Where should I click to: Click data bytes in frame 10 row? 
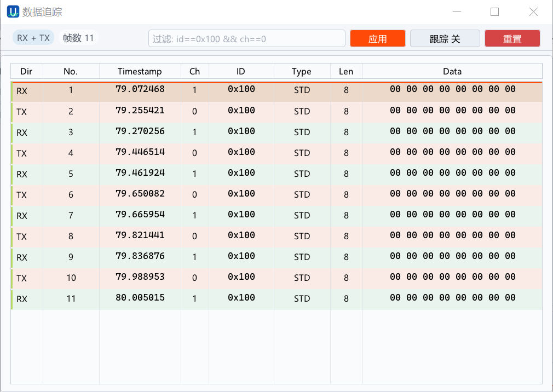point(452,276)
